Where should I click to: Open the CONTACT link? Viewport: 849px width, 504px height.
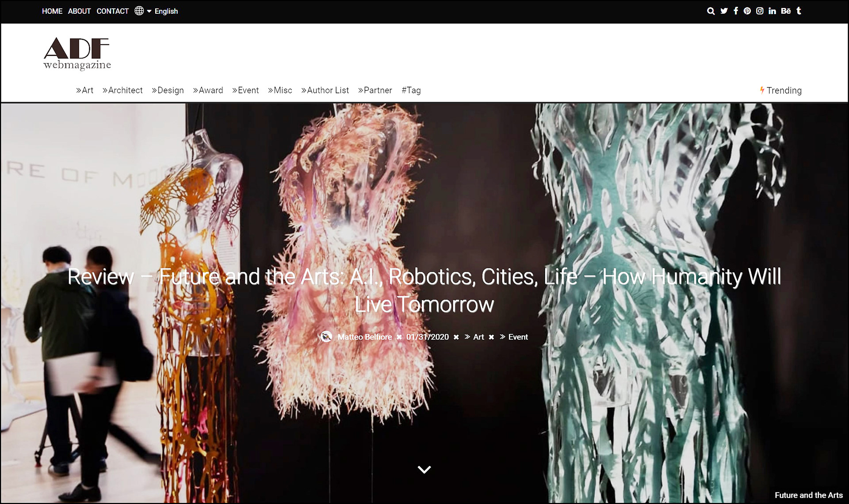pyautogui.click(x=112, y=11)
